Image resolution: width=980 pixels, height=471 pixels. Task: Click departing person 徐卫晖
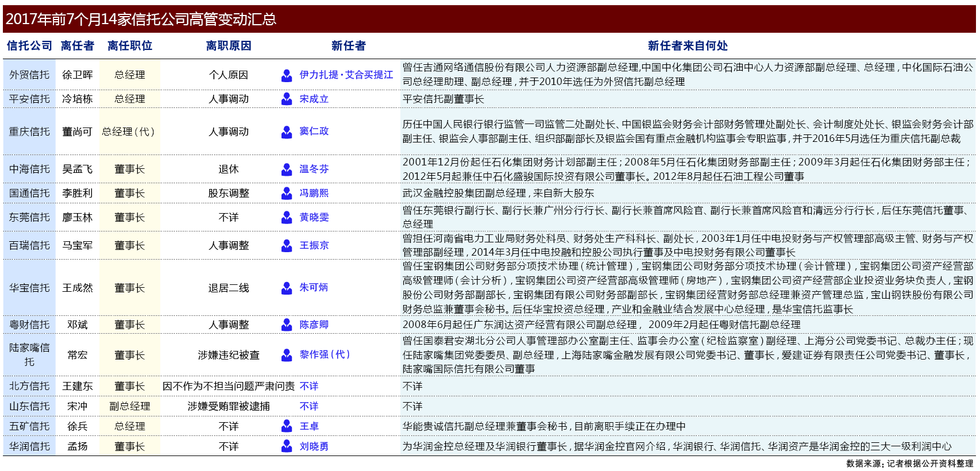[78, 75]
